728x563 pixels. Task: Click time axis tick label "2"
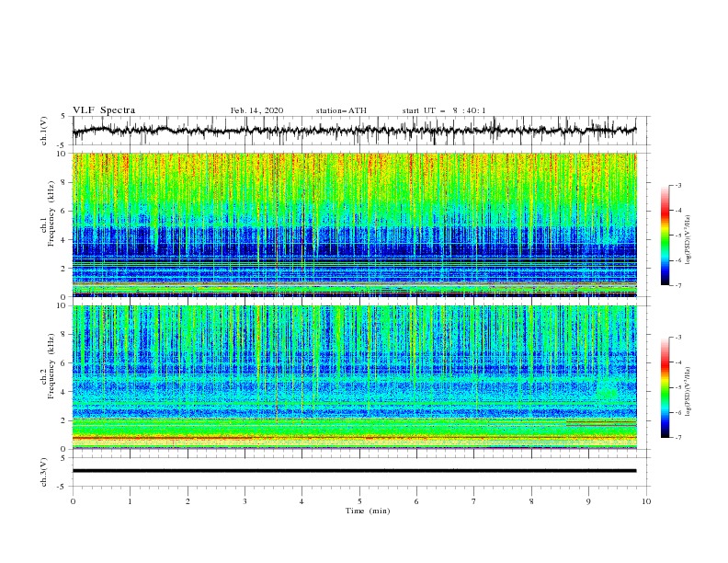[x=188, y=501]
